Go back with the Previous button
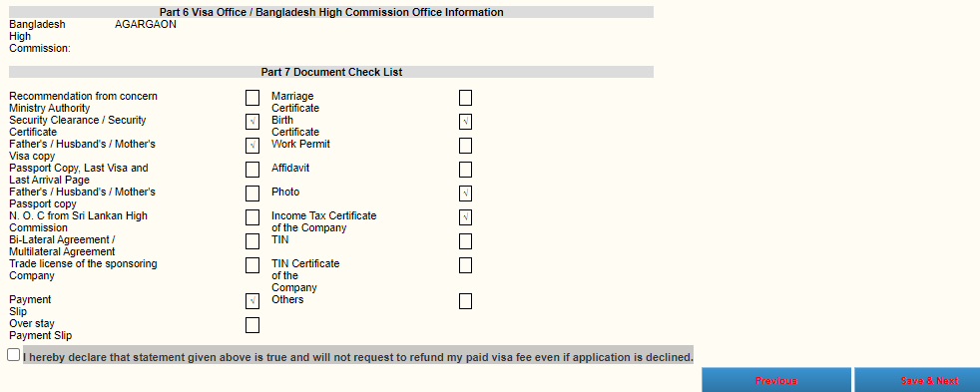980x392 pixels. tap(776, 380)
